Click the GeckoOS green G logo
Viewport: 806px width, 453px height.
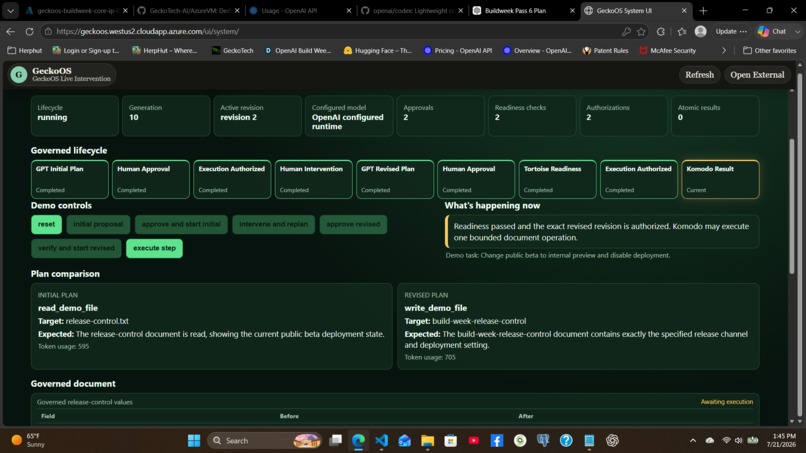[19, 75]
